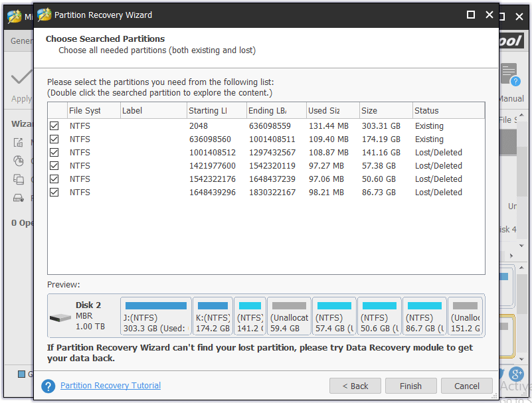Click the starting LBA 1542322176 cell

click(x=213, y=179)
